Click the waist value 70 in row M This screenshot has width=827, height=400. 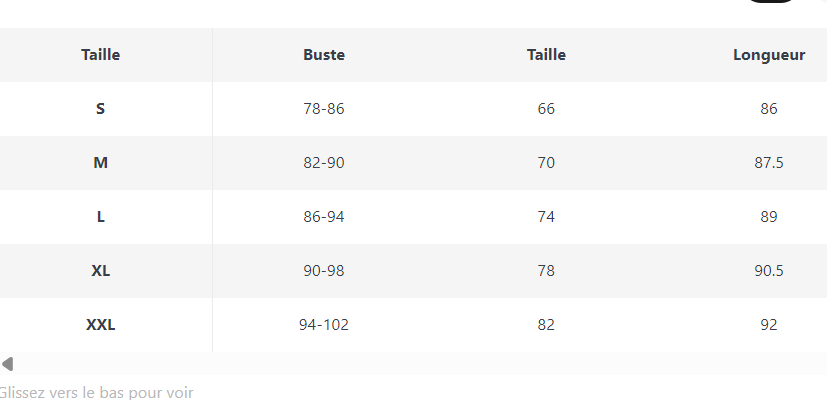pos(546,163)
